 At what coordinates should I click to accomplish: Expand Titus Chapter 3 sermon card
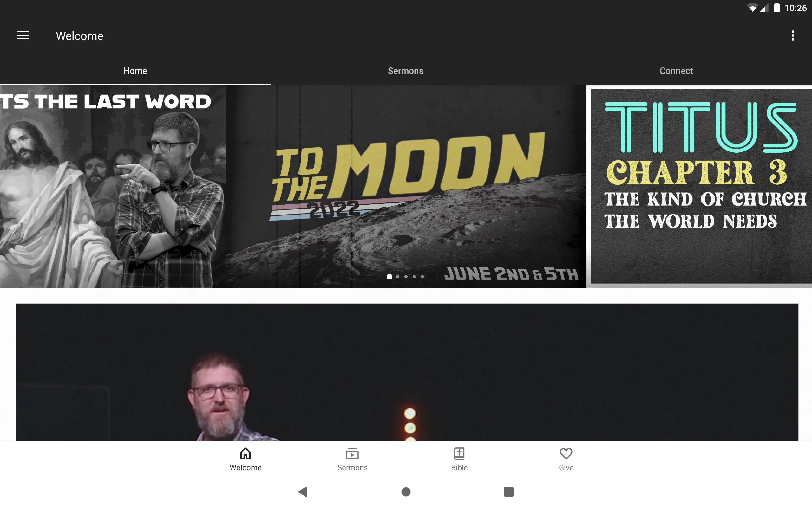click(x=700, y=184)
